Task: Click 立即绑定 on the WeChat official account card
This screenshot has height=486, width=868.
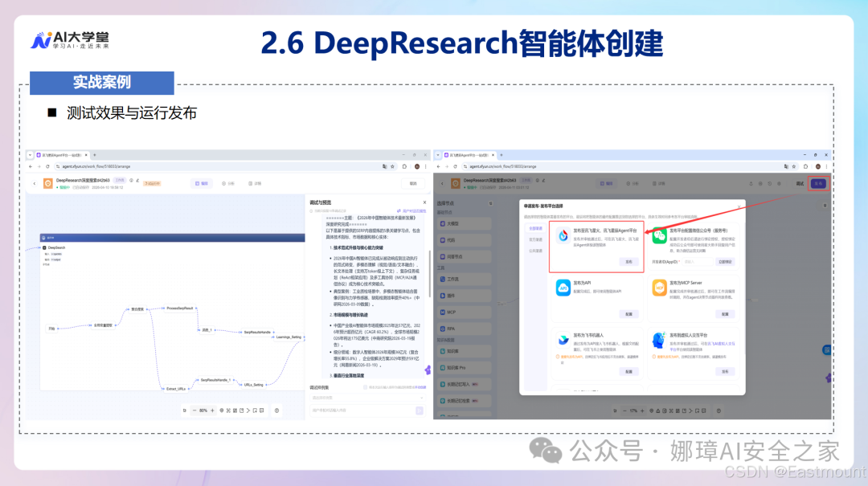Action: coord(725,262)
